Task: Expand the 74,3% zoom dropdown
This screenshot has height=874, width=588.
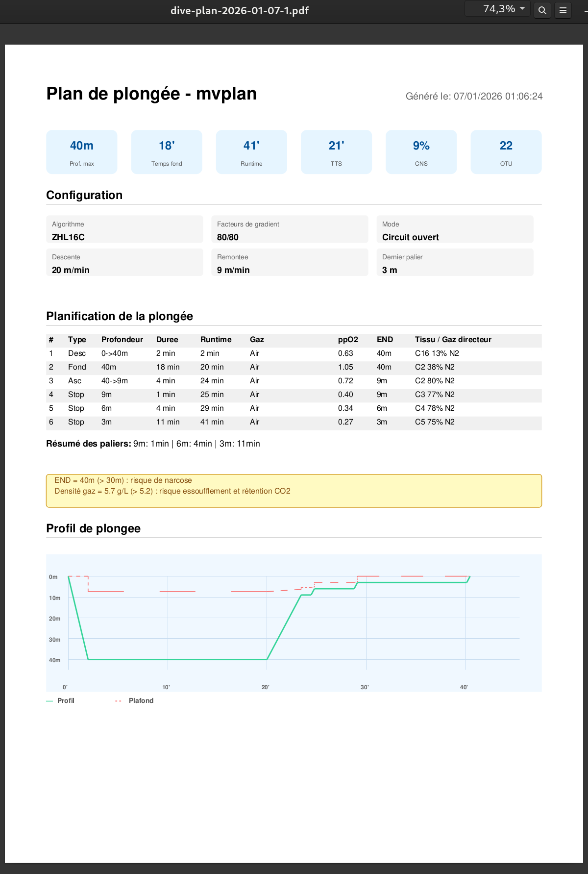Action: coord(498,9)
